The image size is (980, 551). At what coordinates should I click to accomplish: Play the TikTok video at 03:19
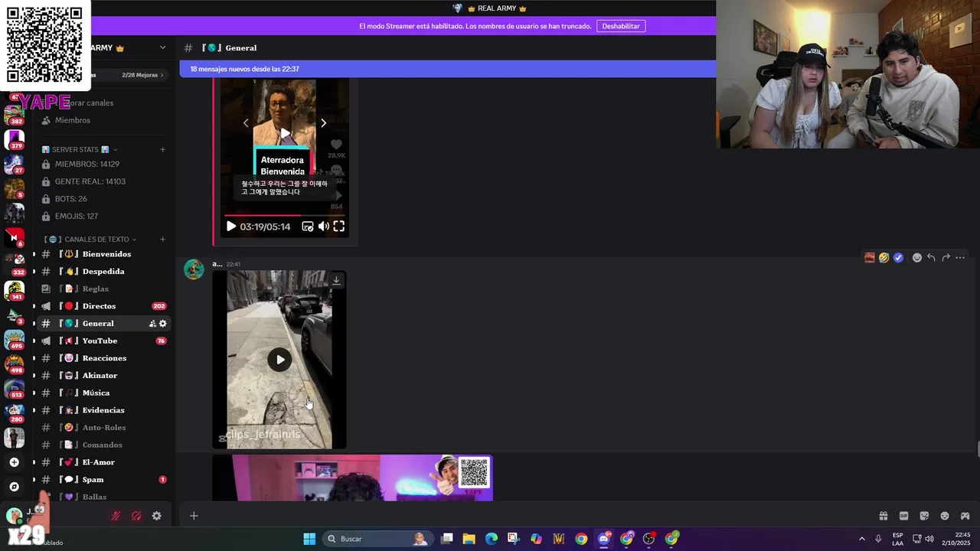(231, 226)
